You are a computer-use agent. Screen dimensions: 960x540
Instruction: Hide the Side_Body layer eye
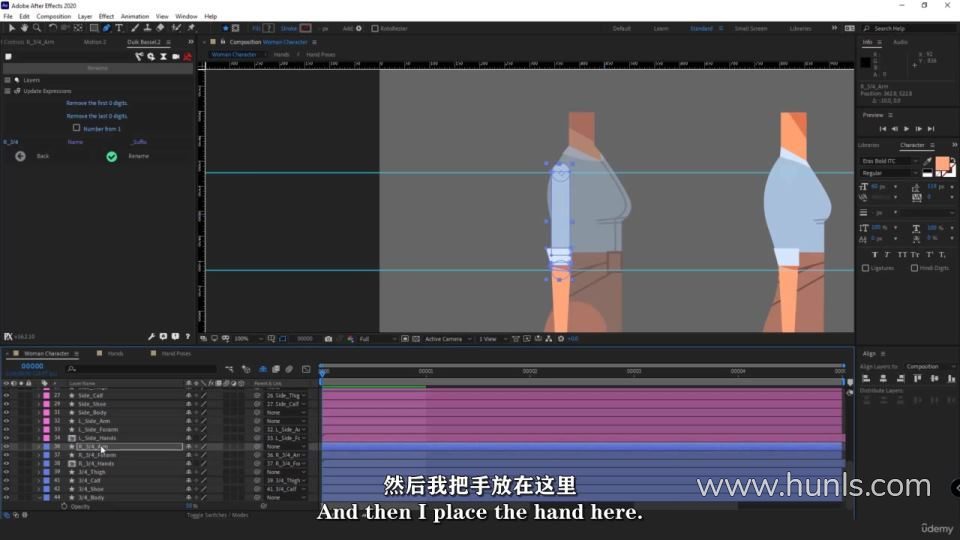(x=6, y=413)
